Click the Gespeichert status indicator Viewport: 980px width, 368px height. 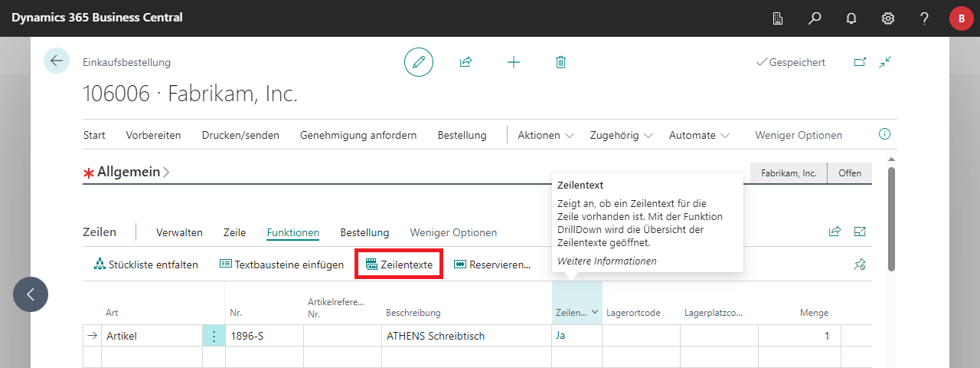click(x=791, y=62)
